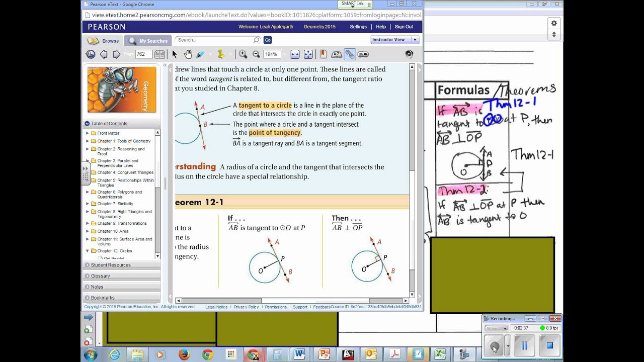The width and height of the screenshot is (644, 362).
Task: Select the blue highlighter tool
Action: (200, 54)
